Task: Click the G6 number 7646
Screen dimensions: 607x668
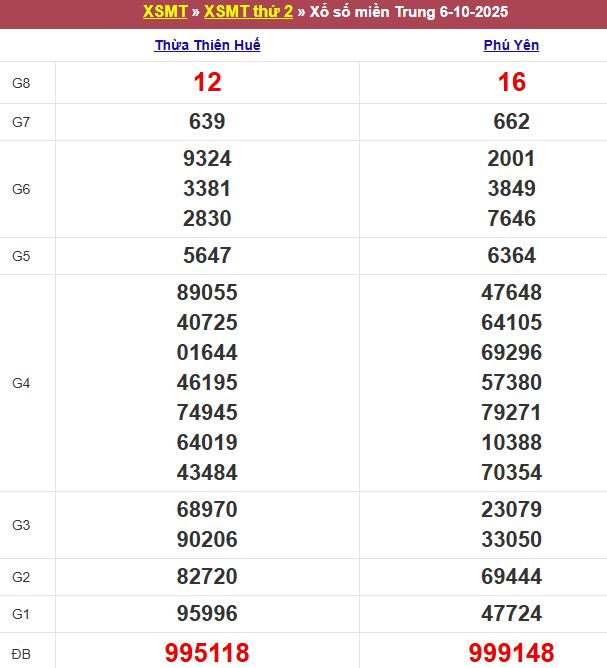Action: (x=511, y=218)
